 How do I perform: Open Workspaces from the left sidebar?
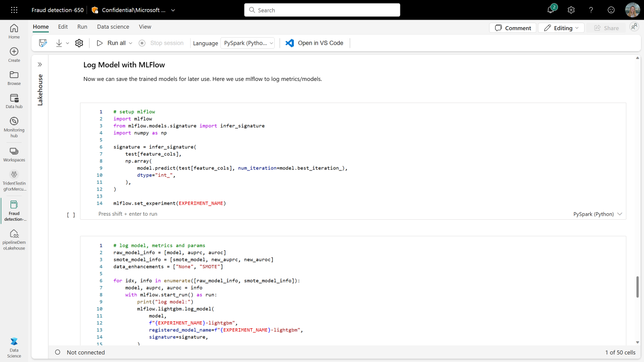[14, 154]
